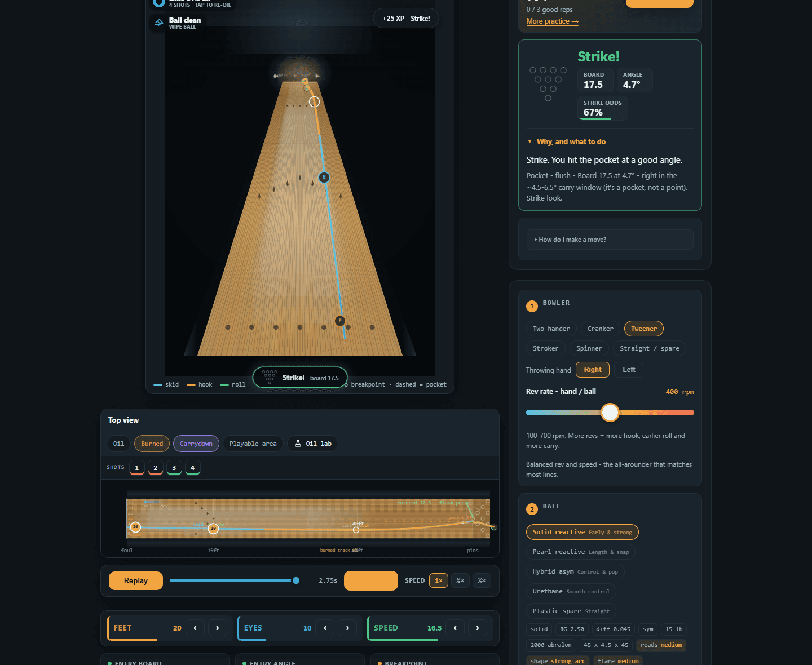Screen dimensions: 812x665
Task: Select the E marker on lane path
Action: (x=324, y=178)
